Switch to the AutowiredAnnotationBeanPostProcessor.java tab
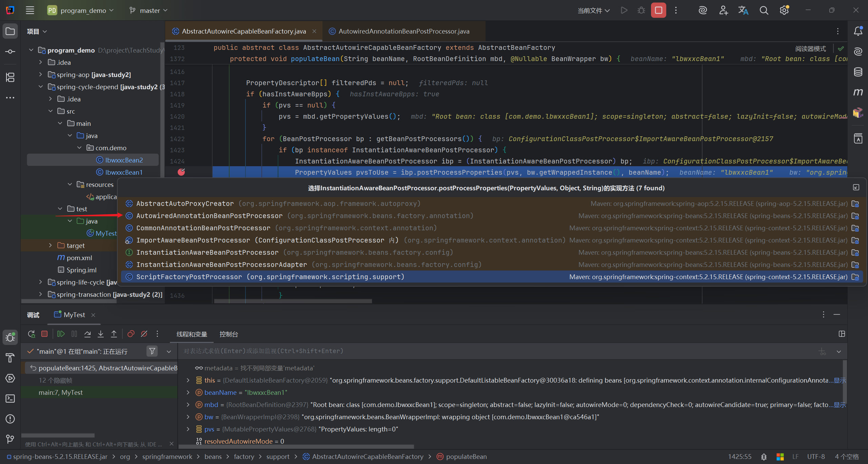868x464 pixels. tap(403, 31)
